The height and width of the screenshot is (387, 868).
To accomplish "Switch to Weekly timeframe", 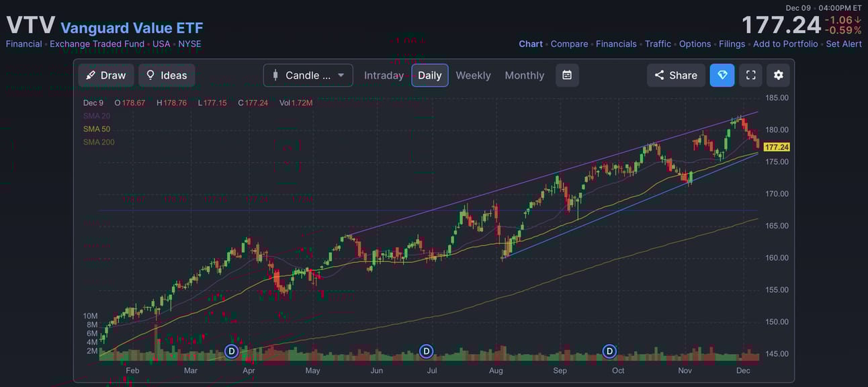I will [473, 75].
